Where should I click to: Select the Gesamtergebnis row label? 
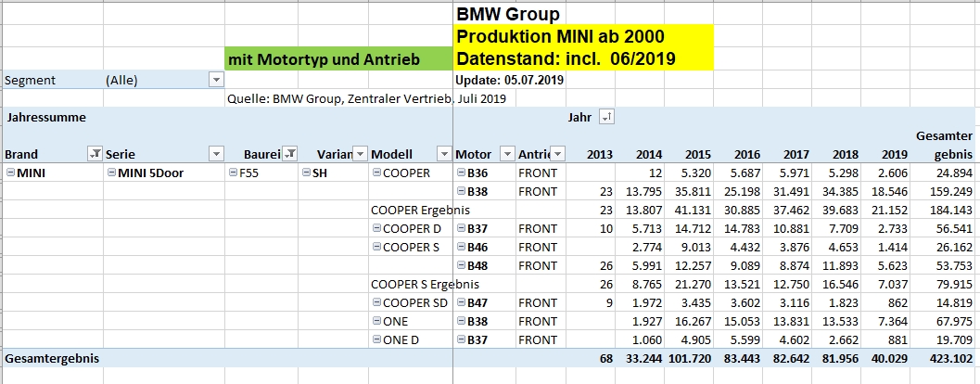click(52, 357)
